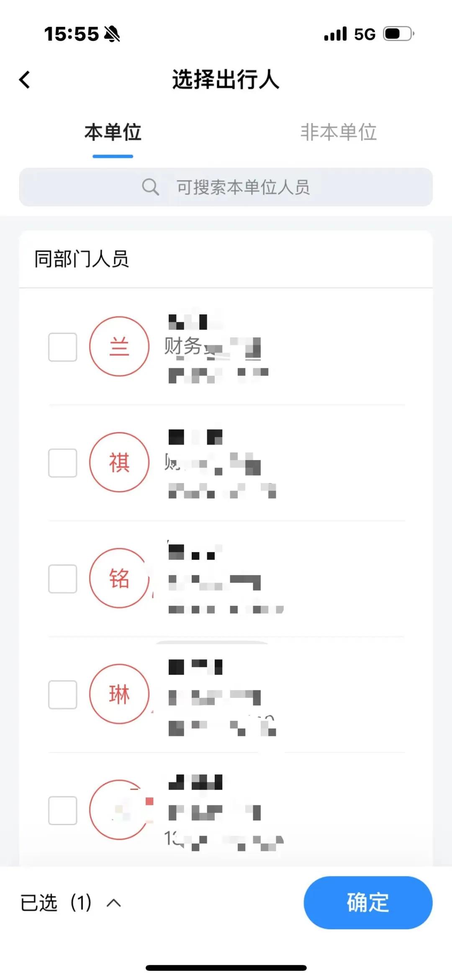This screenshot has width=452, height=980.
Task: Switch to the 本单位 tab
Action: pos(113,132)
